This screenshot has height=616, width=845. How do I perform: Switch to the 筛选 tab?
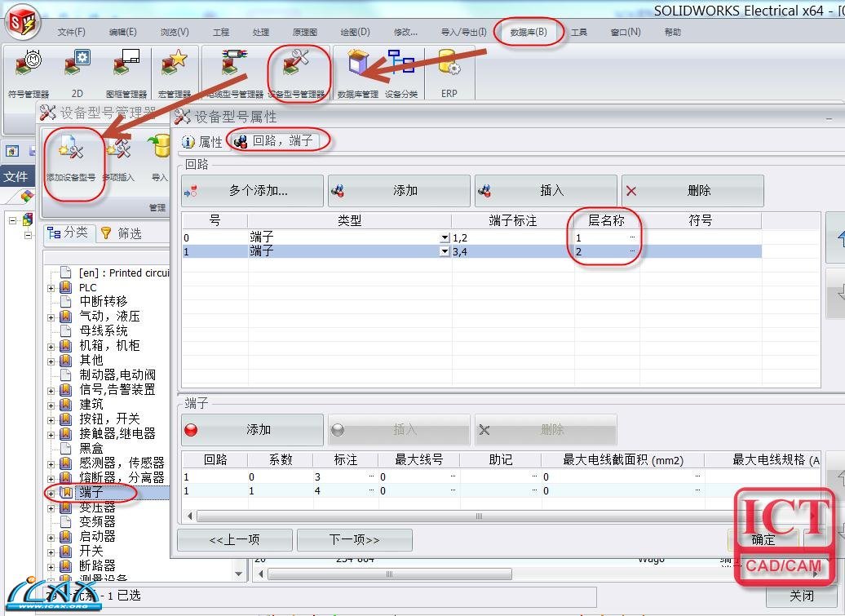[x=122, y=233]
